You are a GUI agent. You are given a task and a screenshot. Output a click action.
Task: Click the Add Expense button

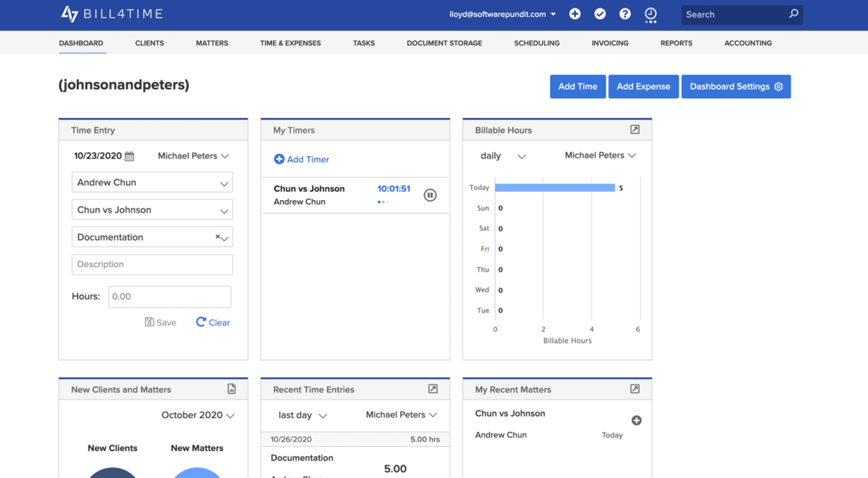[643, 86]
